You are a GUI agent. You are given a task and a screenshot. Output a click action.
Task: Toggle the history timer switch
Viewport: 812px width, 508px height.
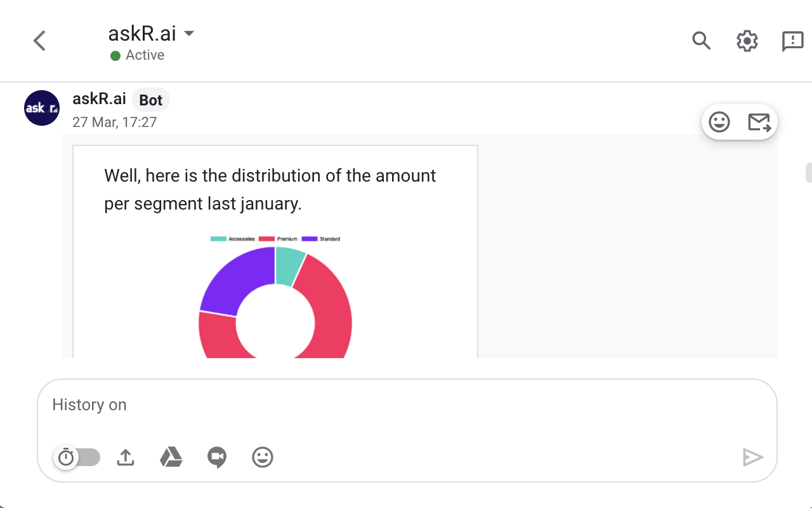tap(77, 457)
